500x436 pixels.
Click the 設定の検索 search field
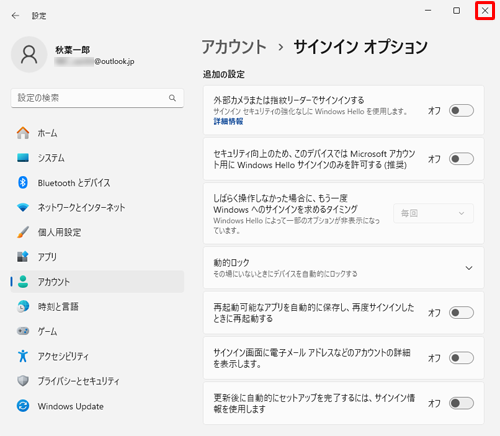(97, 98)
